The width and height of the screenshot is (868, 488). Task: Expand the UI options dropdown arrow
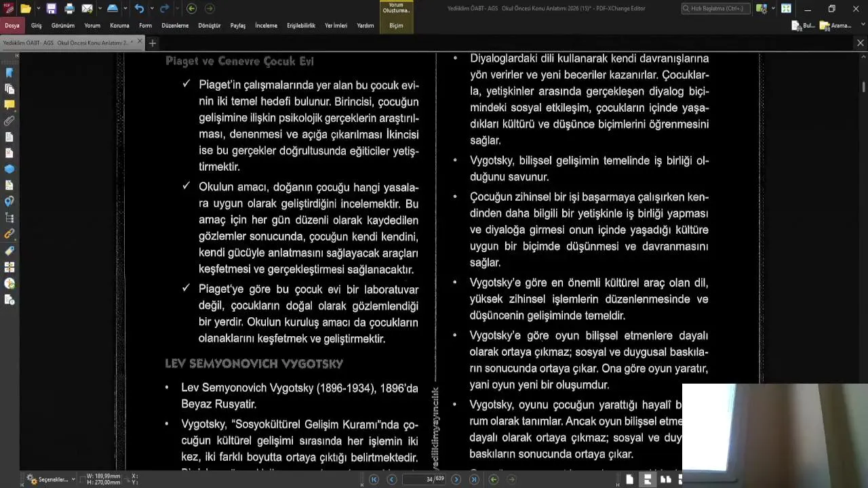coord(773,9)
